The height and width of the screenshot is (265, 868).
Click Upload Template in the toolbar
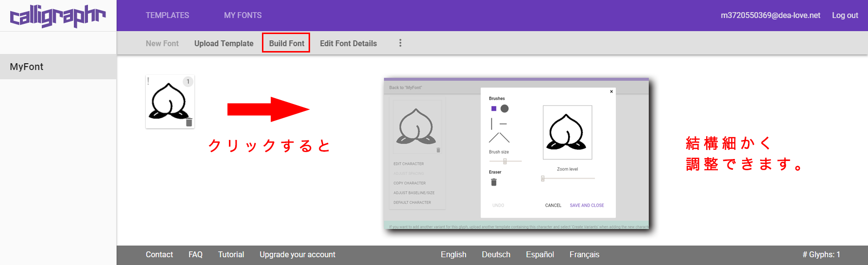pyautogui.click(x=224, y=43)
